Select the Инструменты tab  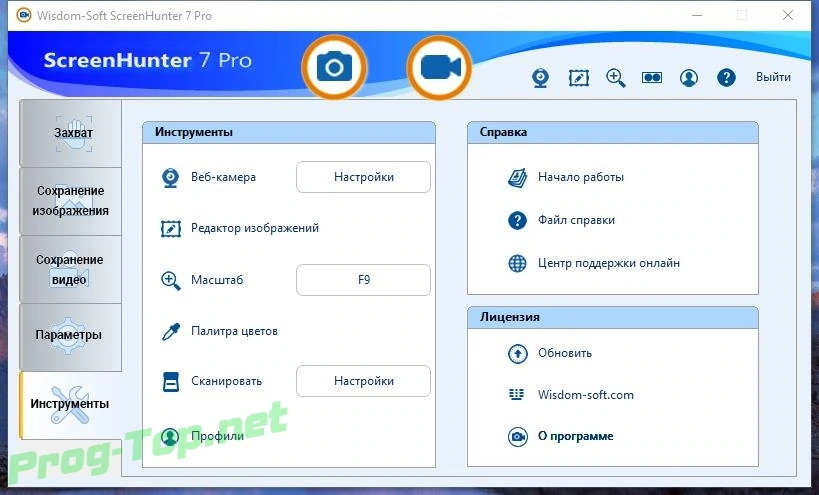pos(71,405)
